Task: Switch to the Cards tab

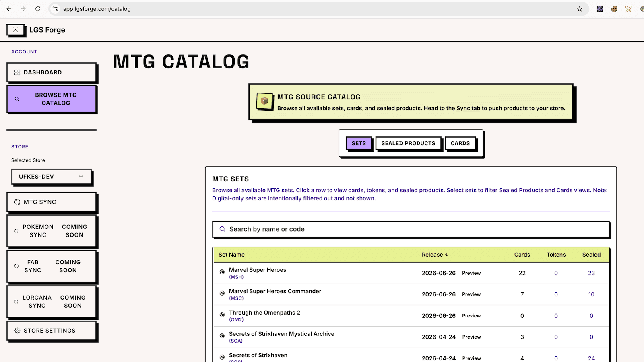Action: pyautogui.click(x=460, y=143)
